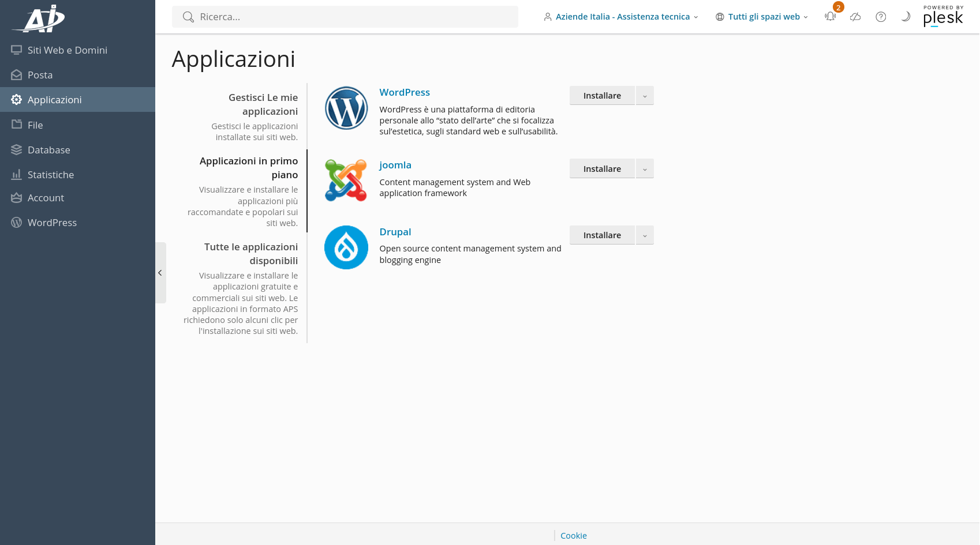Viewport: 980px width, 545px height.
Task: Click text "Open source content management system and blogging engine"
Action: click(x=470, y=254)
